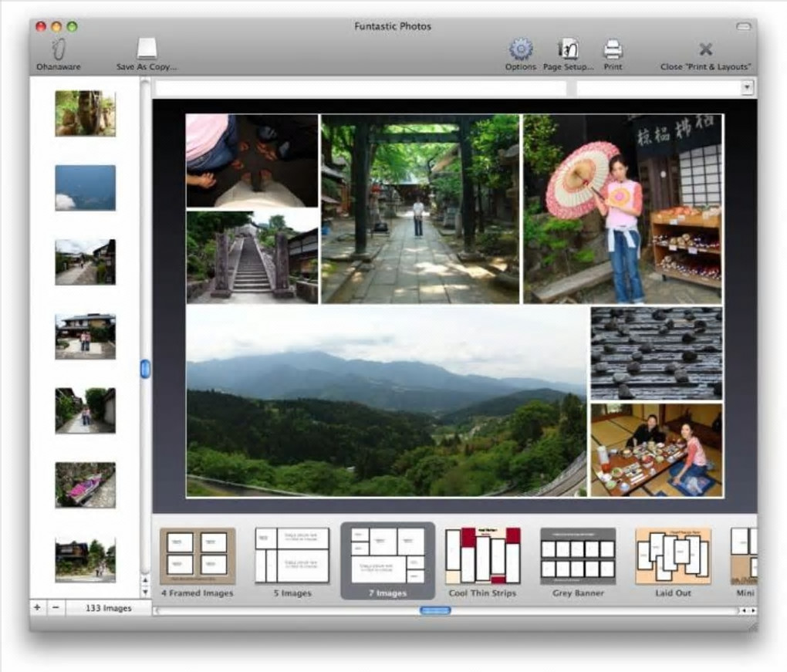The image size is (787, 672).
Task: Click the sidebar vertical scrollbar handle
Action: tap(145, 369)
